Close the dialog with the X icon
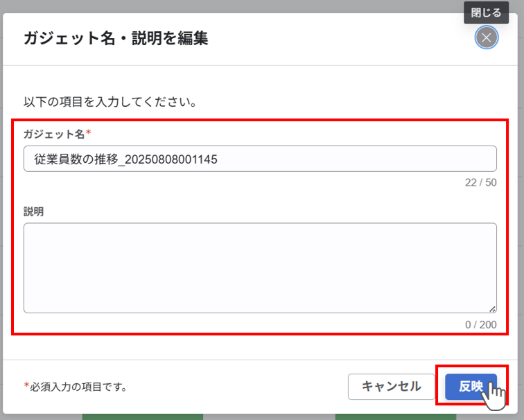 point(487,38)
